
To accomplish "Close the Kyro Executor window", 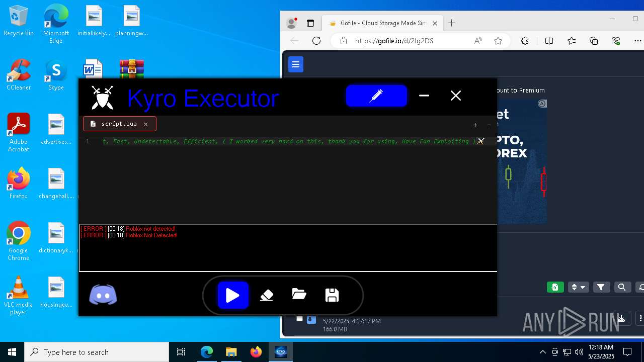I will [456, 96].
